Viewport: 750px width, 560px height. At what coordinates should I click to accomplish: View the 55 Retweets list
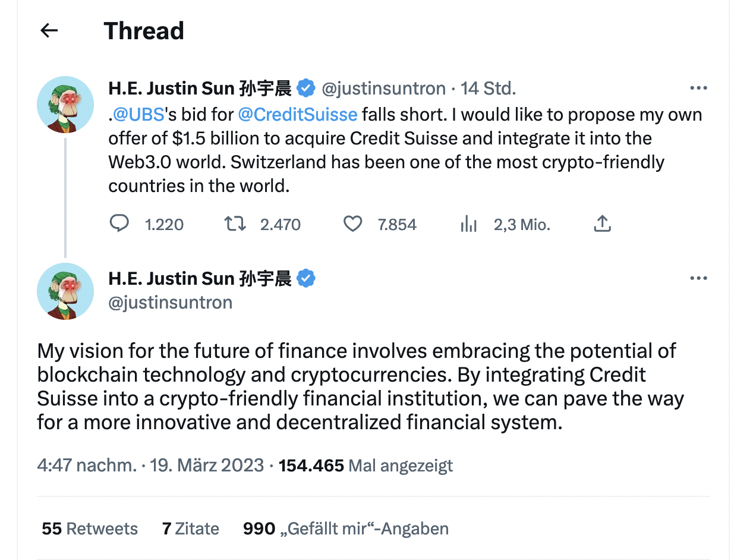(90, 528)
